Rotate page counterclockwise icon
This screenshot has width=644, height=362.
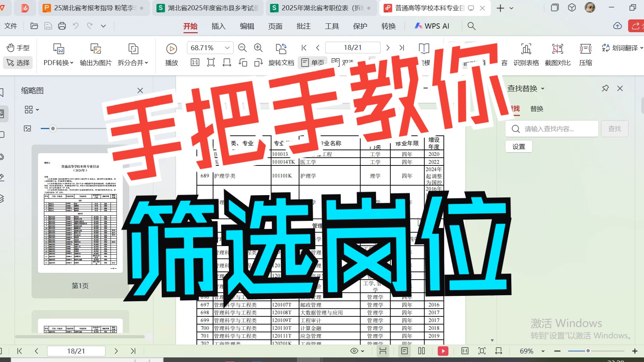pyautogui.click(x=243, y=63)
